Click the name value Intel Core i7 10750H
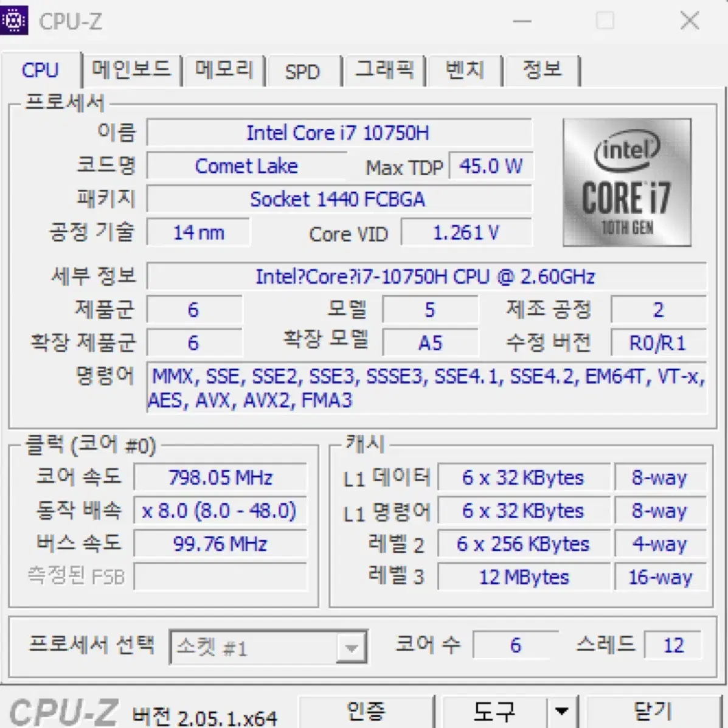 click(x=339, y=133)
